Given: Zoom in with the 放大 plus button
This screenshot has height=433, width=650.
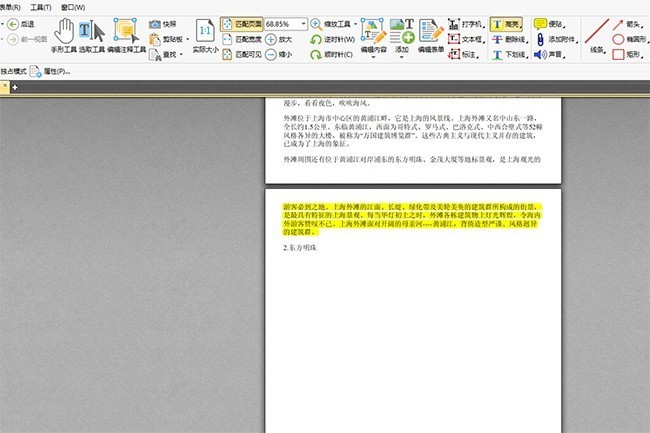Looking at the screenshot, I should coord(279,39).
